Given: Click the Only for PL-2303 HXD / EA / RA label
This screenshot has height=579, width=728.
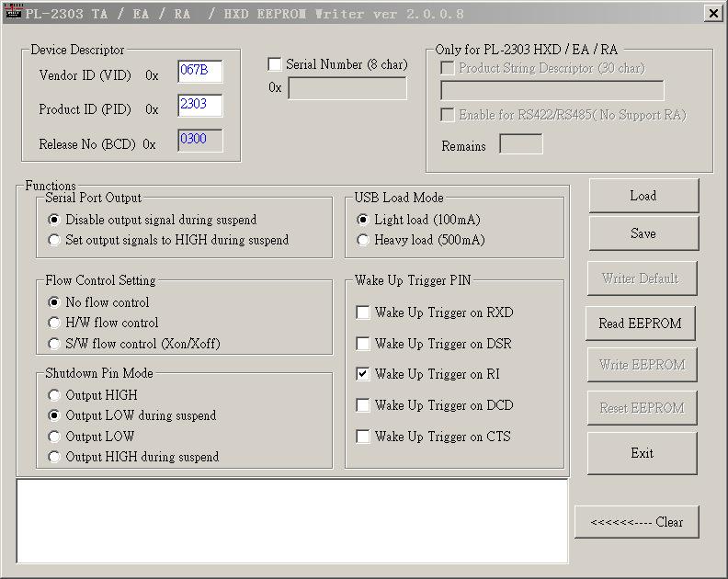Looking at the screenshot, I should coord(527,50).
